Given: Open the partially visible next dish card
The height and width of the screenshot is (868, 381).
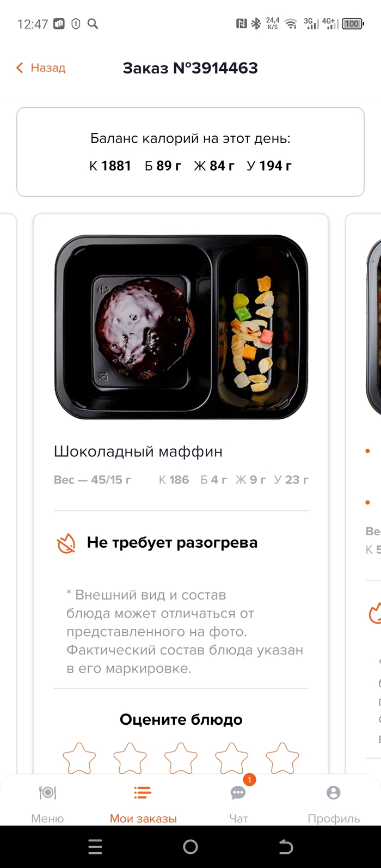Looking at the screenshot, I should click(x=364, y=490).
